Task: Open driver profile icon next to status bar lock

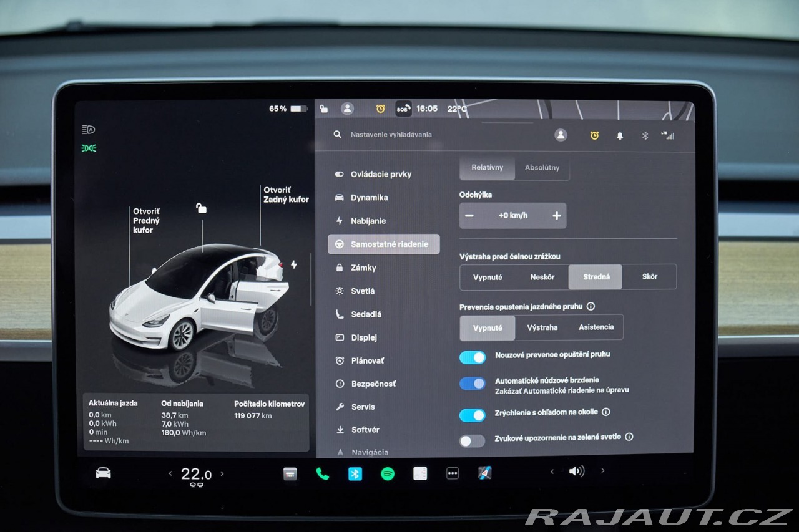Action: tap(347, 109)
